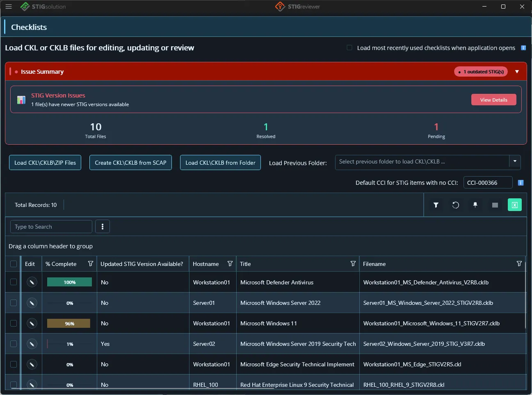This screenshot has height=395, width=532.
Task: Check the Server01 Windows Server 2022 row
Action: click(14, 302)
